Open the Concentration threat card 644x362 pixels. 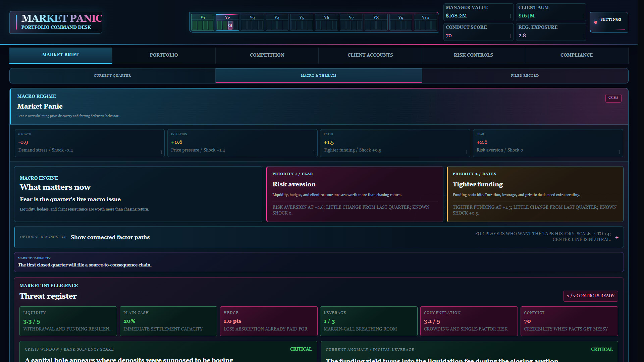(x=469, y=321)
